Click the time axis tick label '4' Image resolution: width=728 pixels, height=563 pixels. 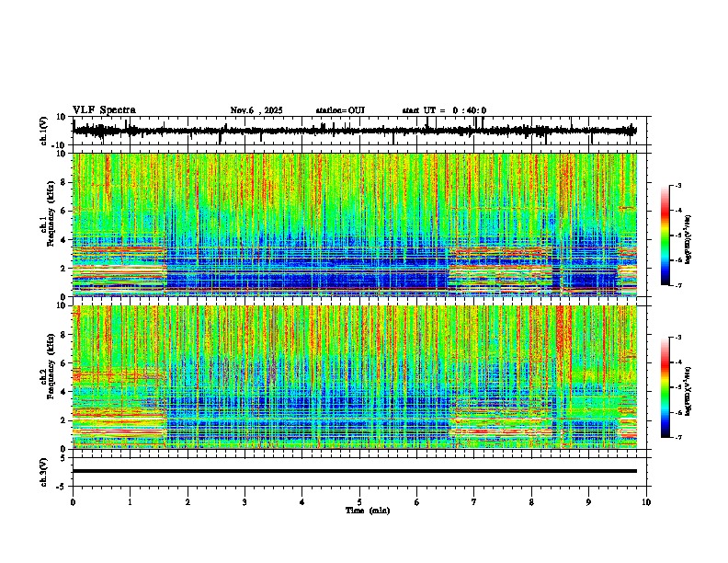click(302, 502)
